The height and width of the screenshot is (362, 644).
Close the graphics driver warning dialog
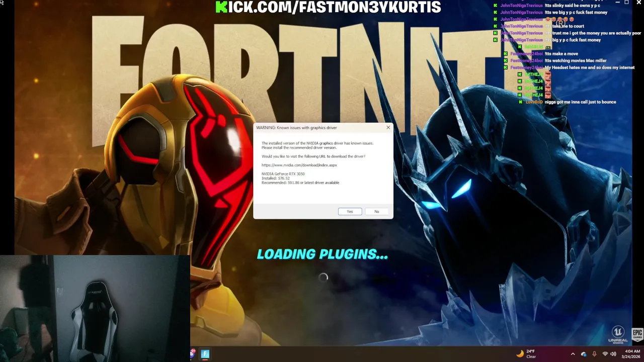(388, 127)
